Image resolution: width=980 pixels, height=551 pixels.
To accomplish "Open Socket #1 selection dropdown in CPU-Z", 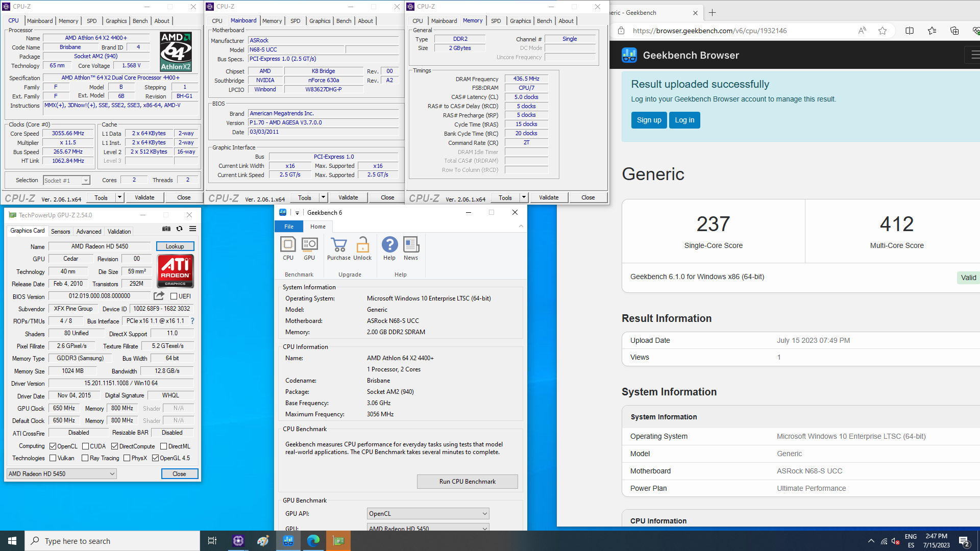I will 67,180.
